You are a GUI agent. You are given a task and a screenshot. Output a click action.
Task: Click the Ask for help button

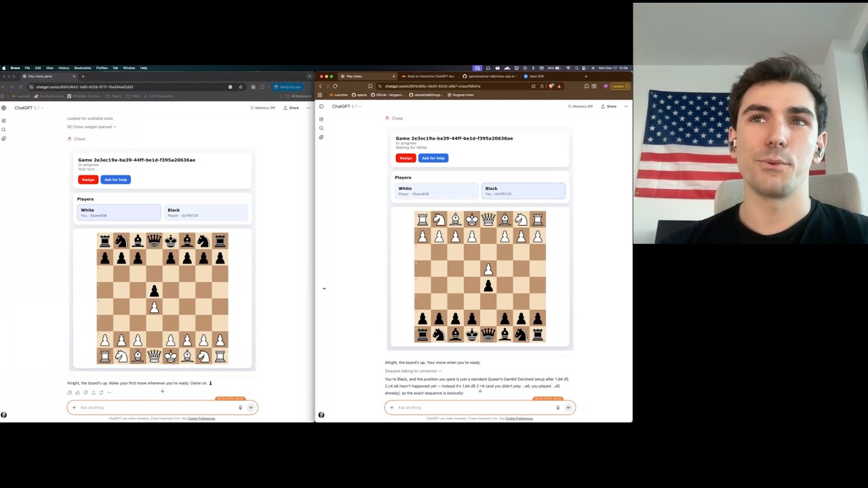click(x=115, y=179)
